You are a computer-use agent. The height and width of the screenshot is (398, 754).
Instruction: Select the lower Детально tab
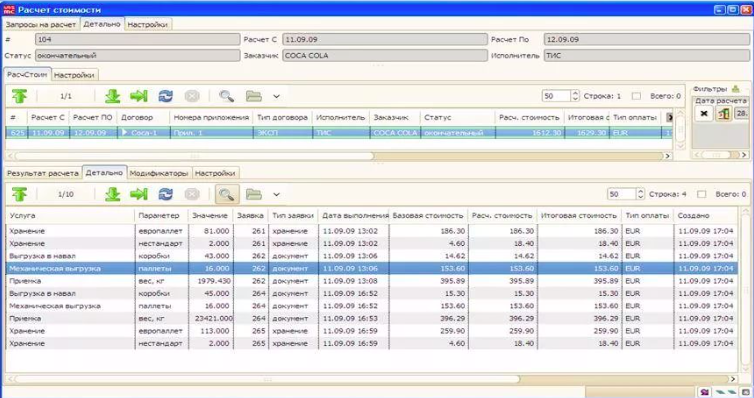(x=104, y=173)
